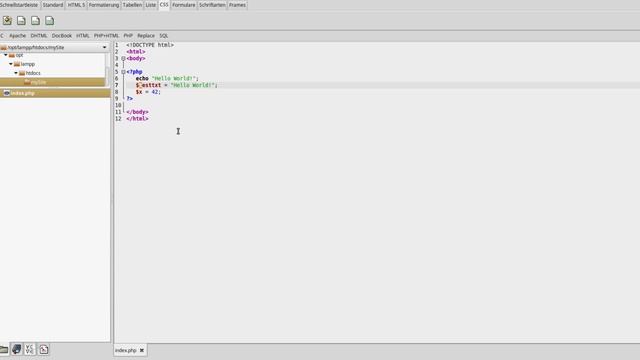
Task: Select the CSS toolbar tab
Action: [164, 4]
